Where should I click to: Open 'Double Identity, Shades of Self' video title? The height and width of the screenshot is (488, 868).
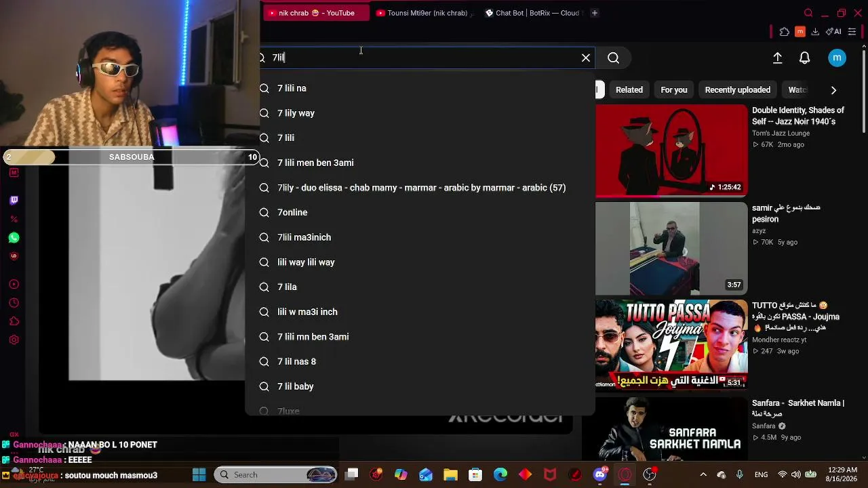[798, 116]
